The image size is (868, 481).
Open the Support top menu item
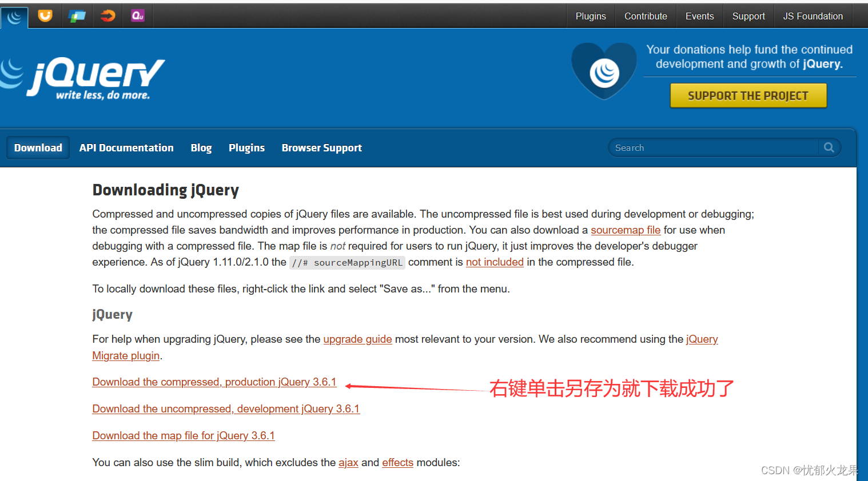coord(748,16)
